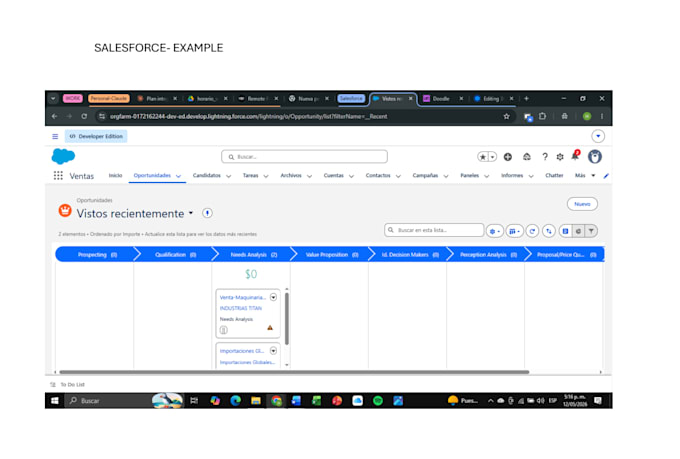Screen dimensions: 680x459
Task: Click the Buscar en esta lista field
Action: (x=434, y=230)
